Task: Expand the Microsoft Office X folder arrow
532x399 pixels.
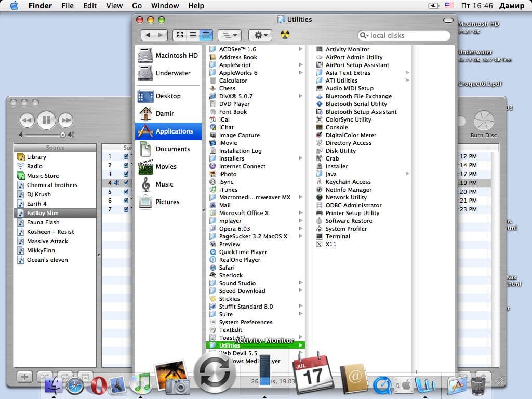Action: pos(301,213)
